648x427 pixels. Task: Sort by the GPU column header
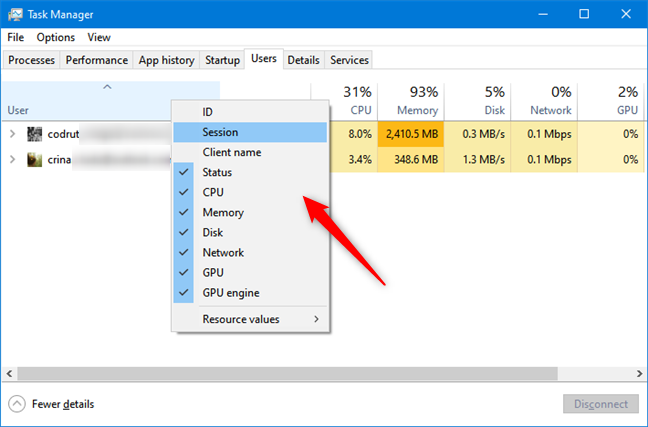point(611,101)
